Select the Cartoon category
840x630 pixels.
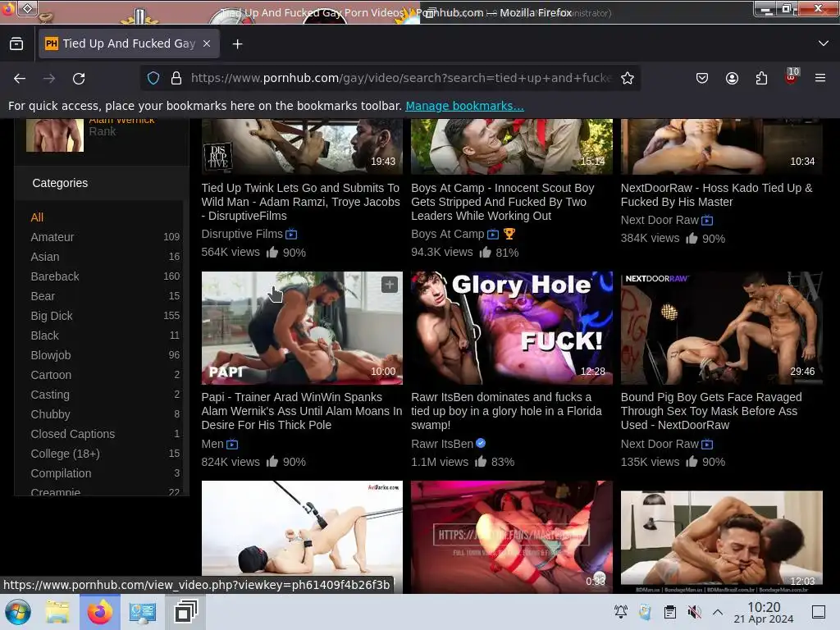[x=51, y=375]
